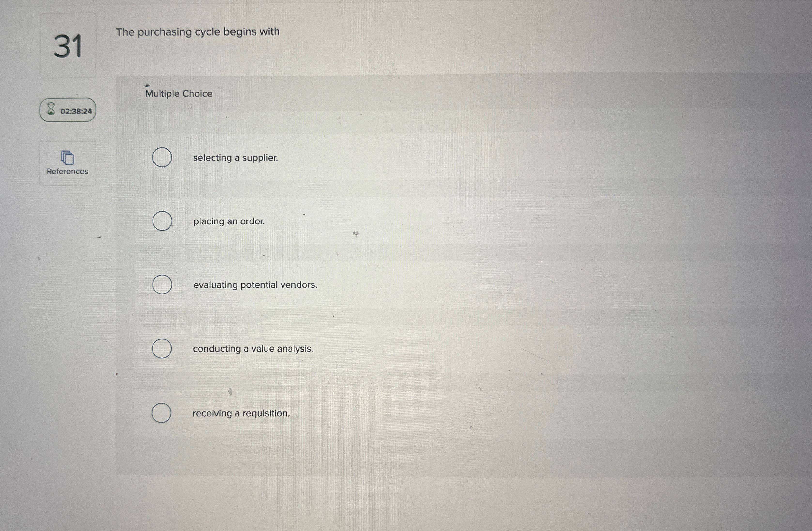Select 'evaluating potential vendors' answer

click(x=163, y=285)
